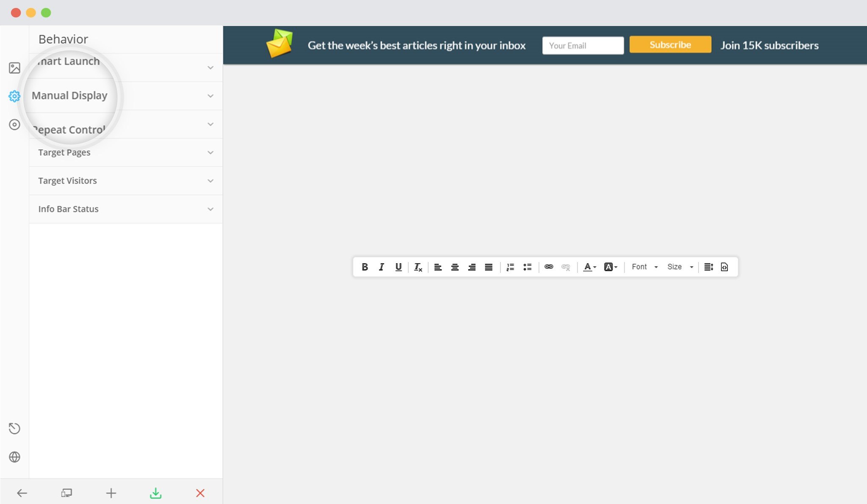Center align the text

coord(455,267)
